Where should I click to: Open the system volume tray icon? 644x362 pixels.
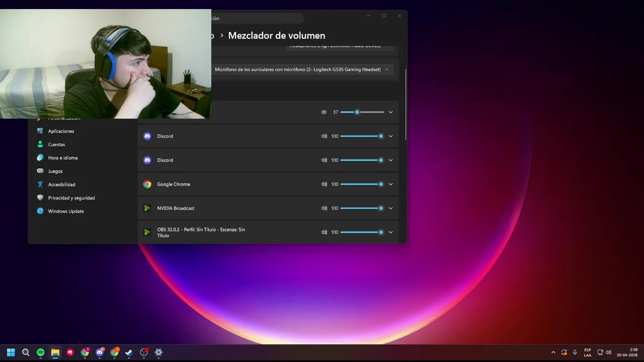coord(608,352)
